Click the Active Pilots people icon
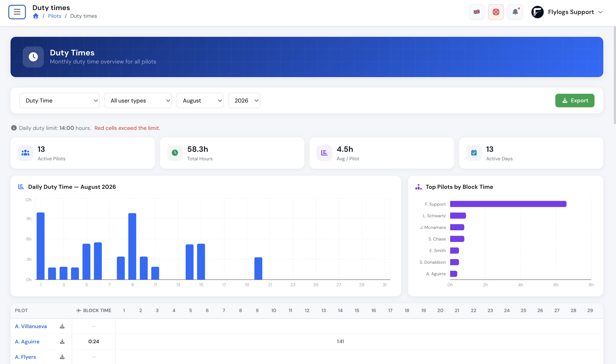The image size is (616, 364). (25, 153)
